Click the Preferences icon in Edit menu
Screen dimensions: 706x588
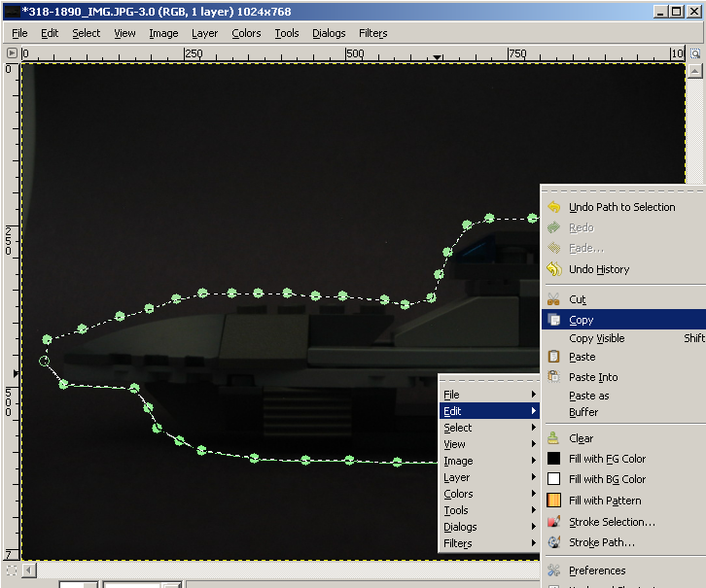(553, 571)
